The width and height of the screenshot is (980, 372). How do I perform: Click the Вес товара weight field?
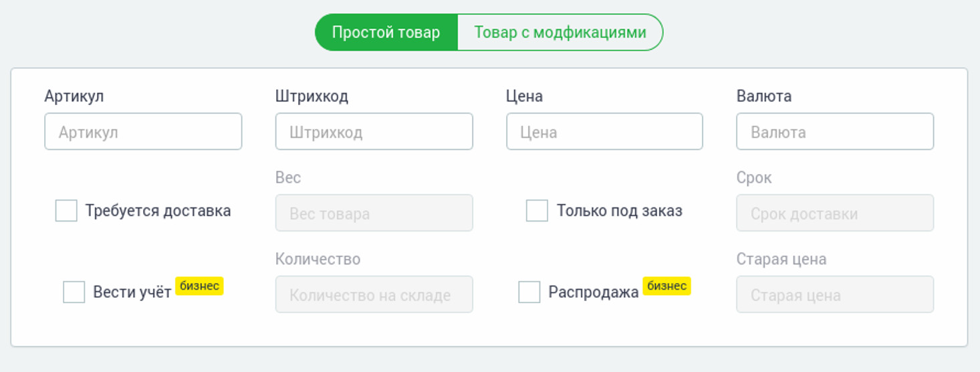click(x=374, y=213)
